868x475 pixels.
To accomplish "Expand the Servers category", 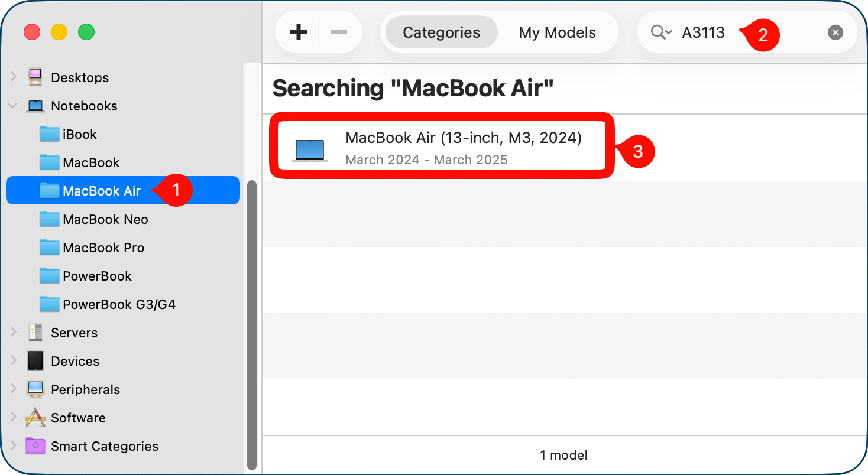I will point(14,333).
